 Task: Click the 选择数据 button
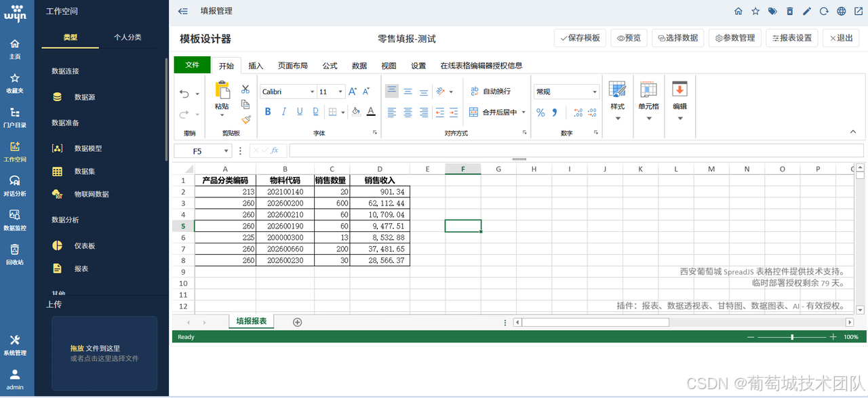pos(677,38)
